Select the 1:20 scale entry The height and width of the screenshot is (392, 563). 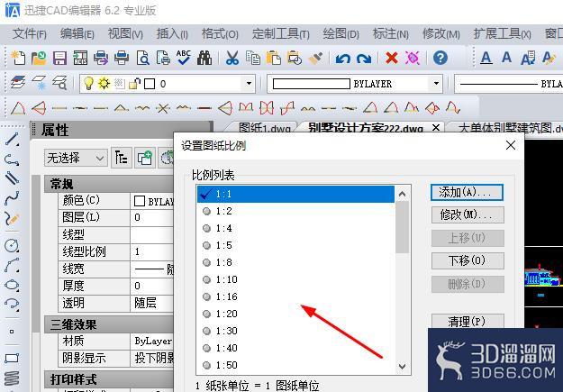295,314
